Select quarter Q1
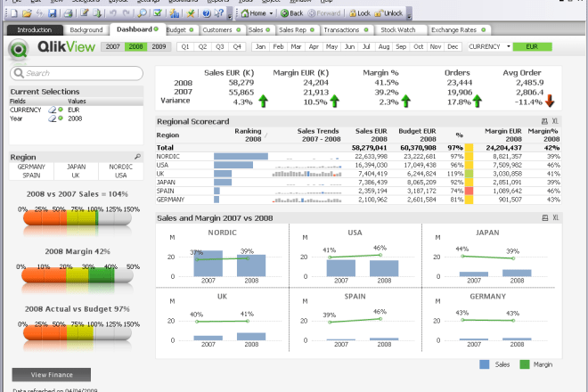This screenshot has width=588, height=392. 185,46
